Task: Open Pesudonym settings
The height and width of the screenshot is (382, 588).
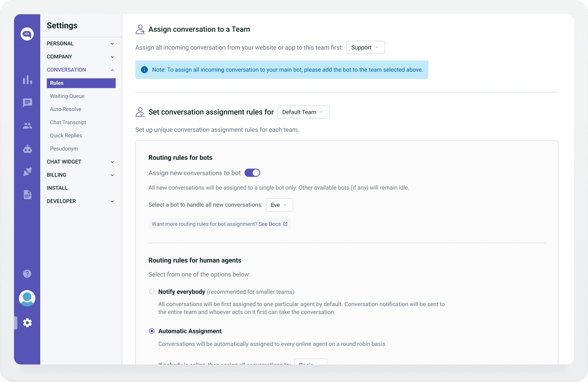Action: pos(64,149)
